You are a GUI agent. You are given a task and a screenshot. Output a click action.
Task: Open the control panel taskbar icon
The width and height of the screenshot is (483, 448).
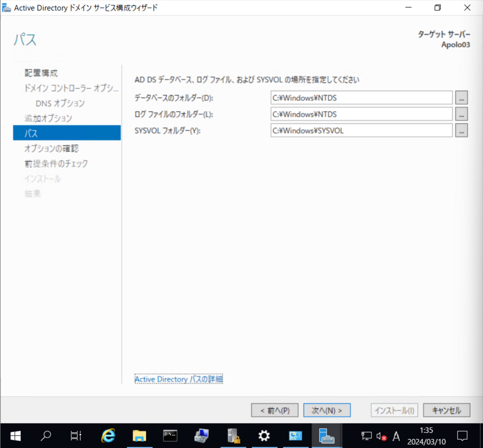295,436
